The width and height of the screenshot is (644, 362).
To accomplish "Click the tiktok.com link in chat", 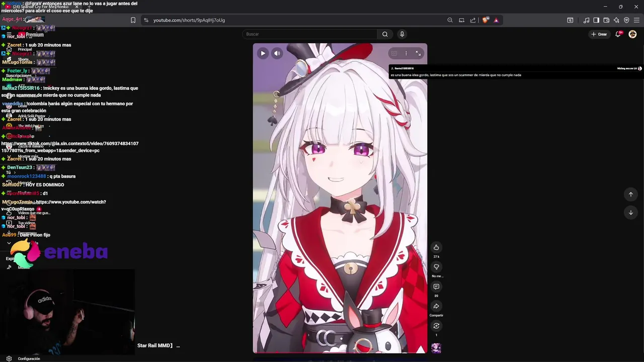I will (x=69, y=147).
